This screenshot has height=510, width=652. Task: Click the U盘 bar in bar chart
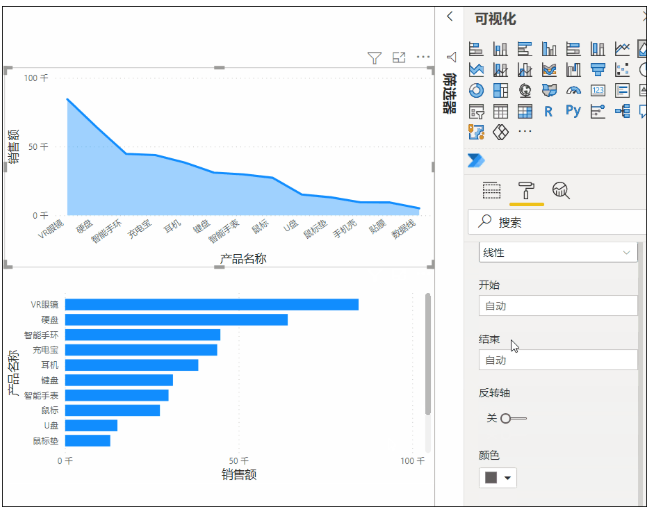(x=91, y=425)
